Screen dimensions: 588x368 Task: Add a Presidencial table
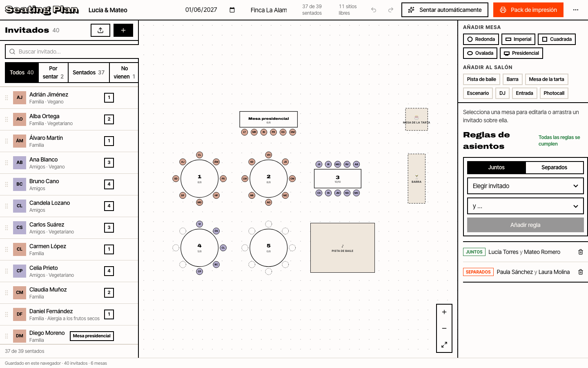pos(521,53)
